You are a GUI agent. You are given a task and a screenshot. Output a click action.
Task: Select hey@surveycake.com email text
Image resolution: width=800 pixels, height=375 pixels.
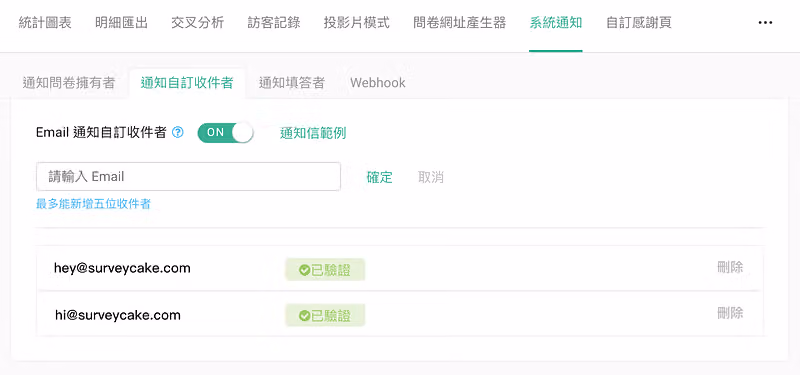[122, 268]
